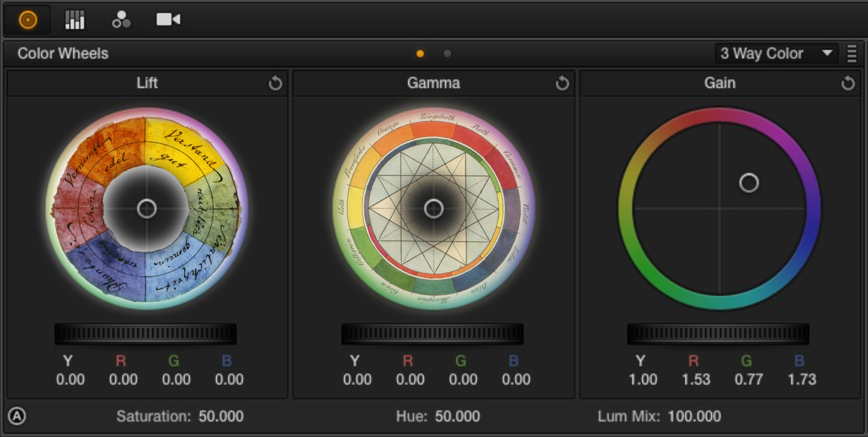Select the Saturation value field
The image size is (868, 437).
pyautogui.click(x=221, y=416)
